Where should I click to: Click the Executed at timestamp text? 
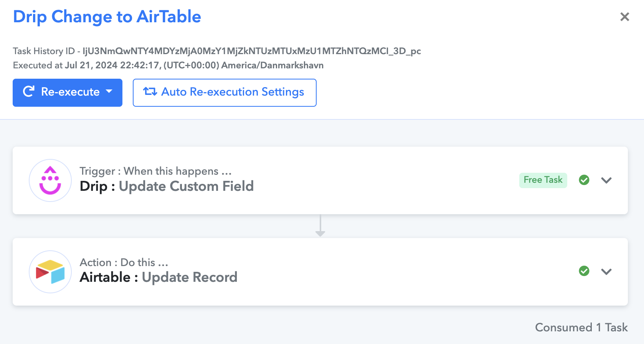(168, 65)
